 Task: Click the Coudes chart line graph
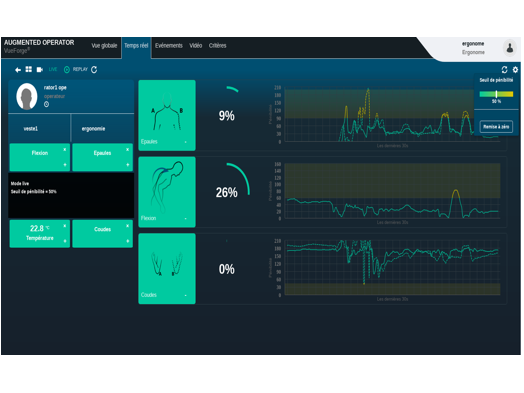(x=392, y=267)
